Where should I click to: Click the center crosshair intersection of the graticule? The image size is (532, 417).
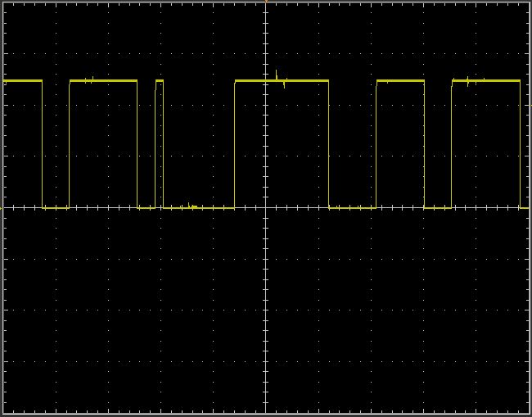coord(266,208)
